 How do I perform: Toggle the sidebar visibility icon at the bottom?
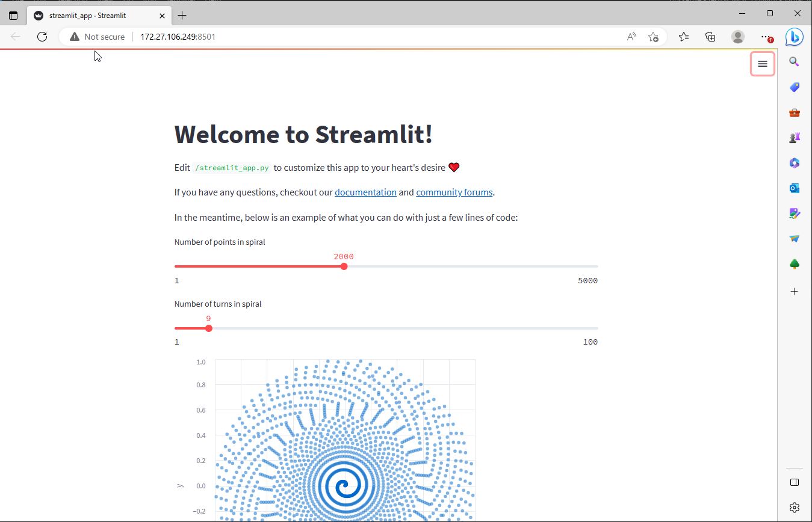(794, 482)
